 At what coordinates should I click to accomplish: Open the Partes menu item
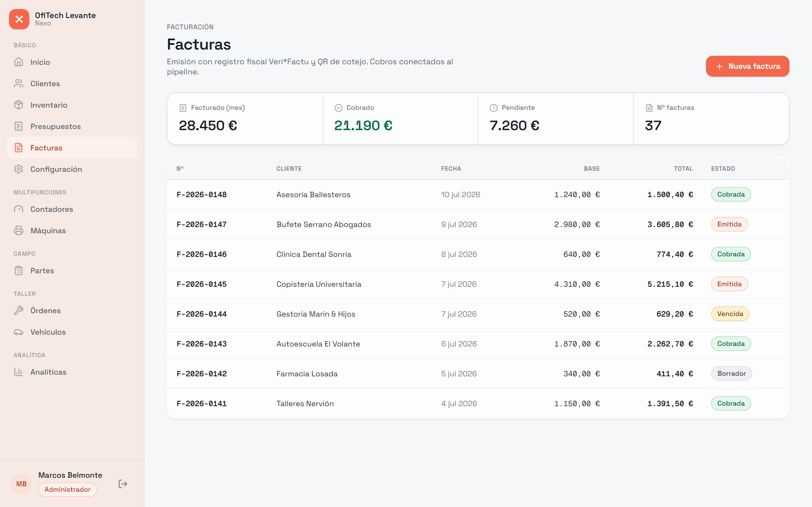pos(72,271)
